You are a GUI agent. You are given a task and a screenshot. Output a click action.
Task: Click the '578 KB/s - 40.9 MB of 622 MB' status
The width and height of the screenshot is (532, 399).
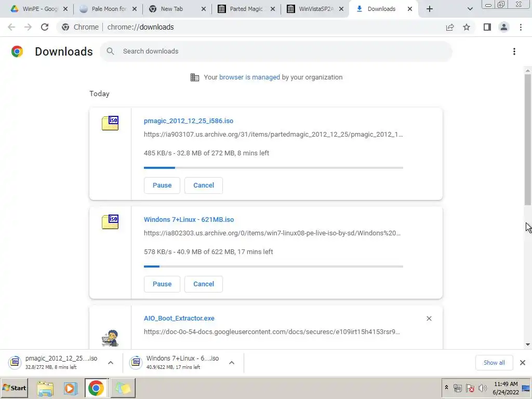click(208, 252)
